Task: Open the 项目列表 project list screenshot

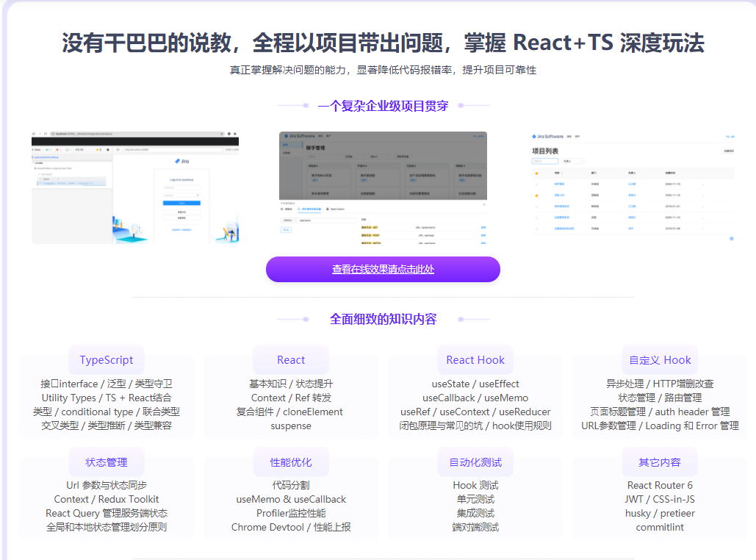Action: [632, 188]
